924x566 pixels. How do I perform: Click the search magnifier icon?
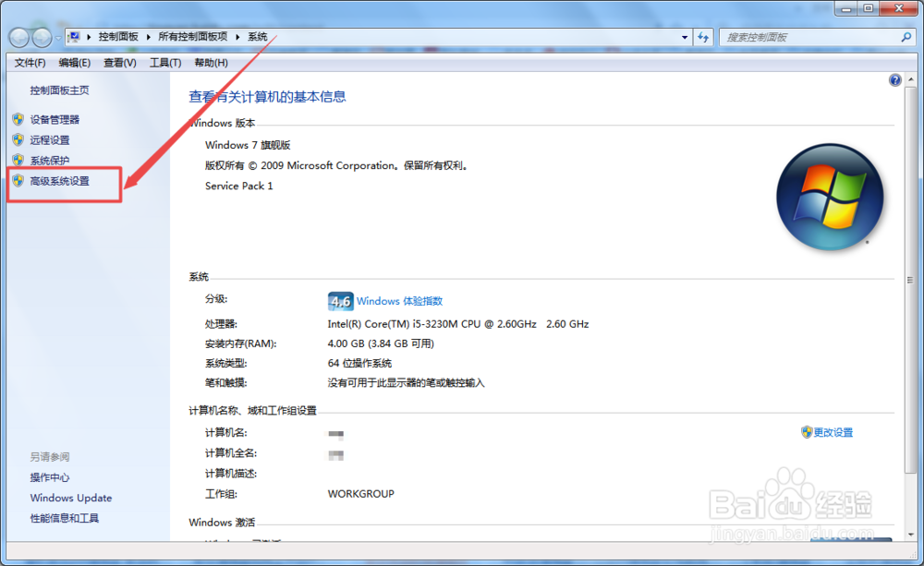tap(906, 37)
